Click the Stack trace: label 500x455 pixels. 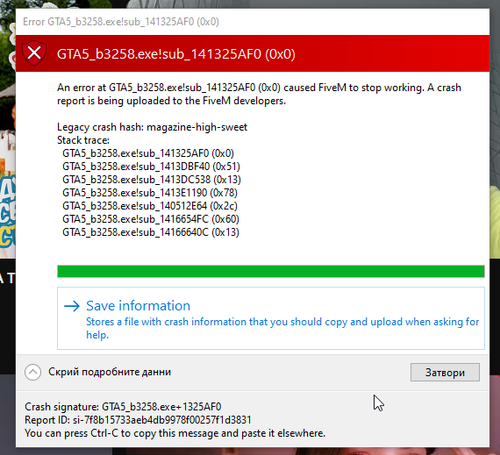point(83,140)
